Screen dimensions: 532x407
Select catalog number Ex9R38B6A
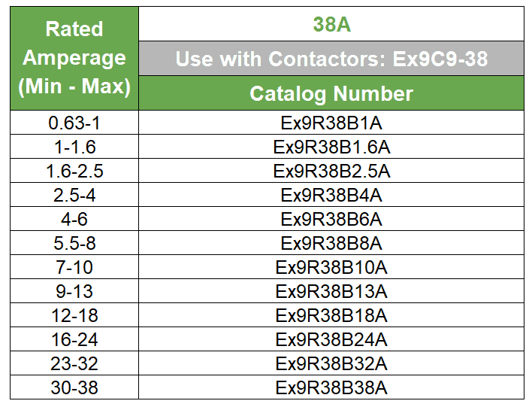[x=331, y=219]
